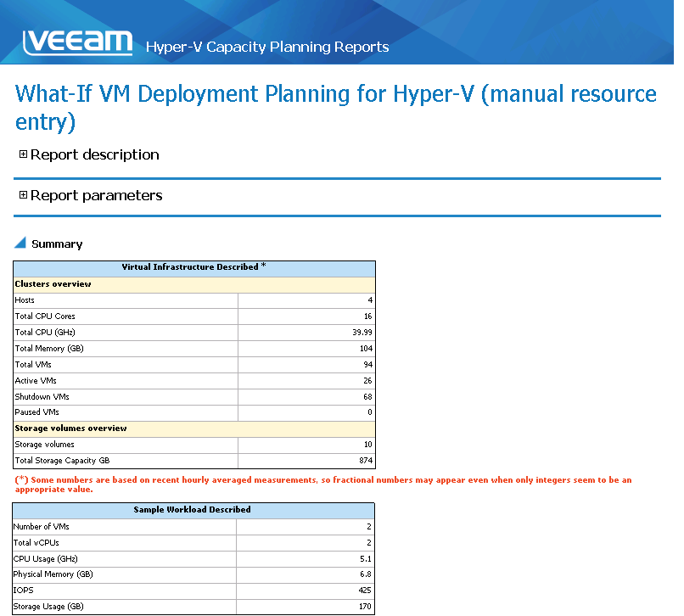The width and height of the screenshot is (684, 616).
Task: Click the 'What-If VM Deployment Planning' title
Action: (335, 107)
